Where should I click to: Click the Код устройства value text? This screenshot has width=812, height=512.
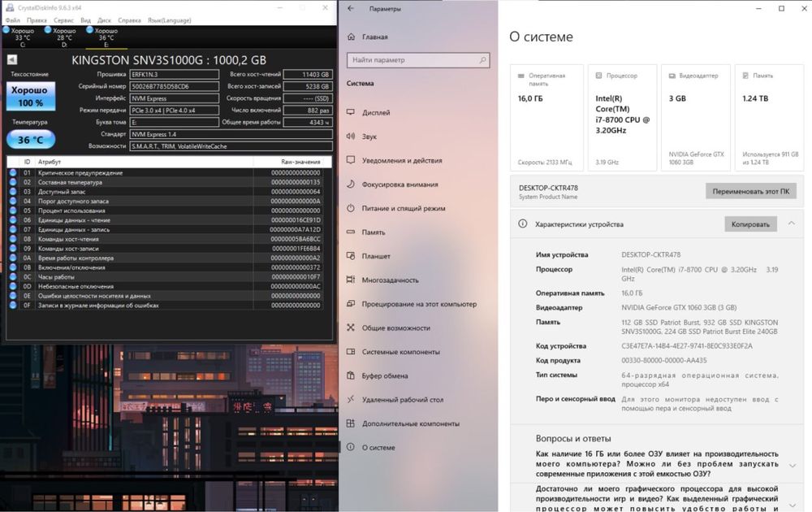(x=687, y=345)
